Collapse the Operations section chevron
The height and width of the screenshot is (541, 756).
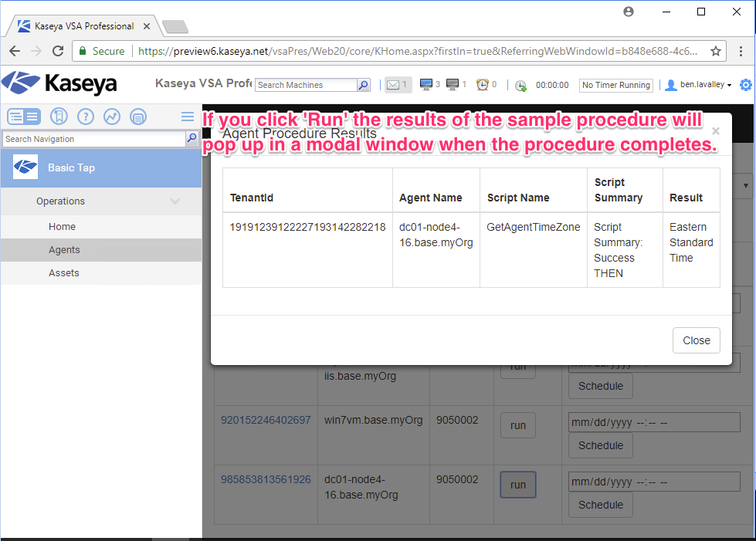pyautogui.click(x=175, y=201)
